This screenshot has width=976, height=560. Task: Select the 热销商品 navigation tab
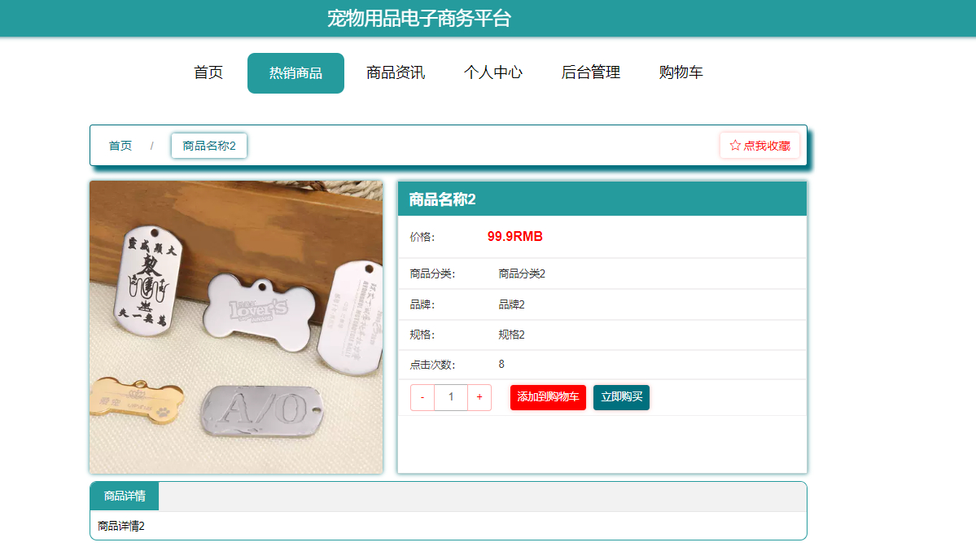click(x=295, y=72)
